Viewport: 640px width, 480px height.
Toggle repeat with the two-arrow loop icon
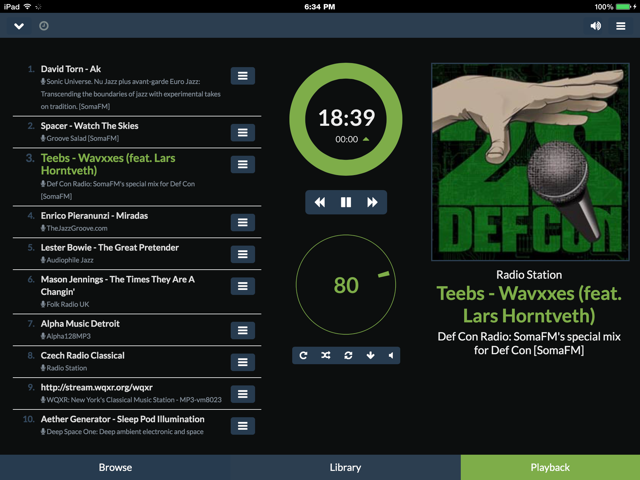(x=348, y=356)
